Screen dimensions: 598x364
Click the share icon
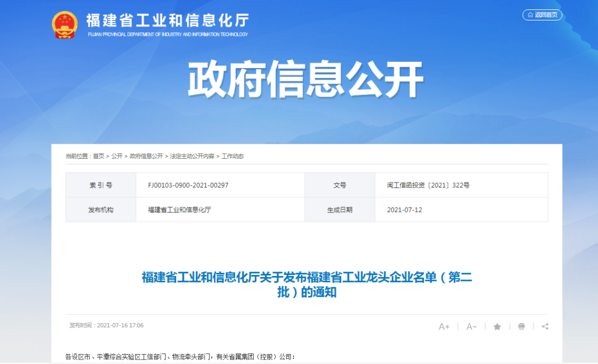[x=545, y=326]
